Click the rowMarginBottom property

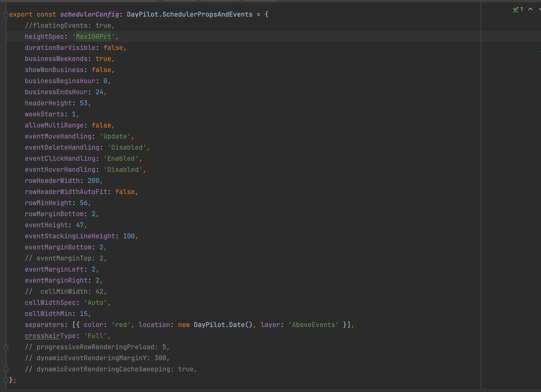pos(54,214)
